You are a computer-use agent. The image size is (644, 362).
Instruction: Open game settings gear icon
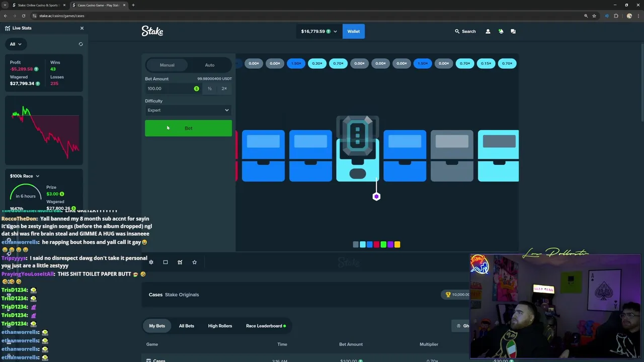tap(151, 262)
